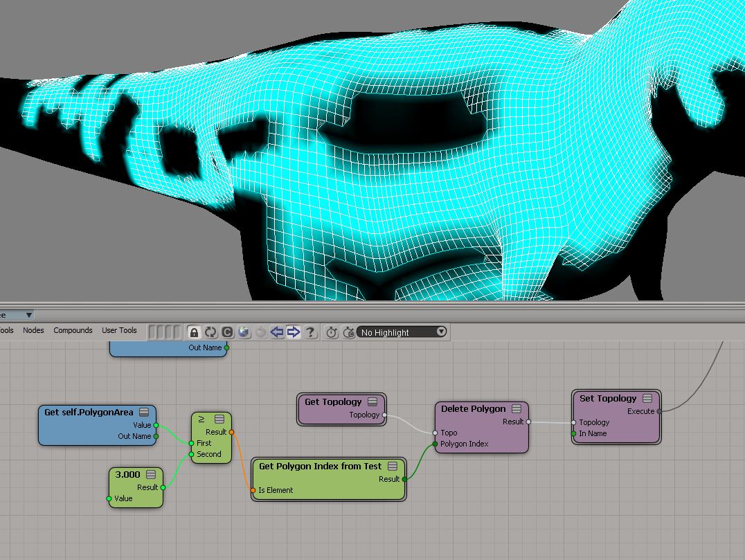
Task: Open the Nodes menu
Action: pos(33,330)
